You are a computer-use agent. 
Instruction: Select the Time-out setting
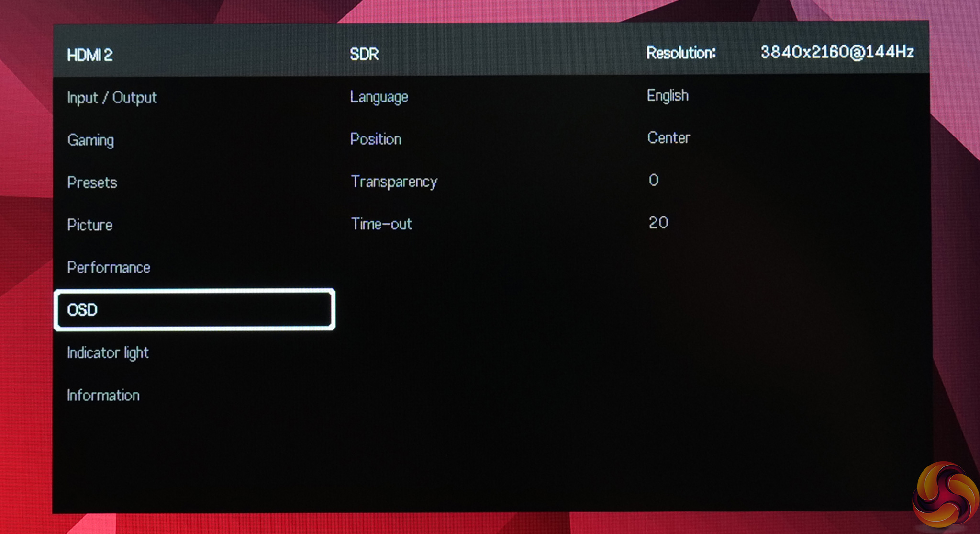pos(381,224)
